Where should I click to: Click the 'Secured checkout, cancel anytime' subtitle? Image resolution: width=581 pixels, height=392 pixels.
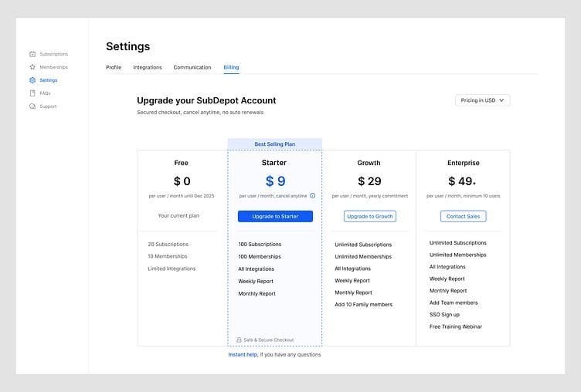(x=200, y=112)
